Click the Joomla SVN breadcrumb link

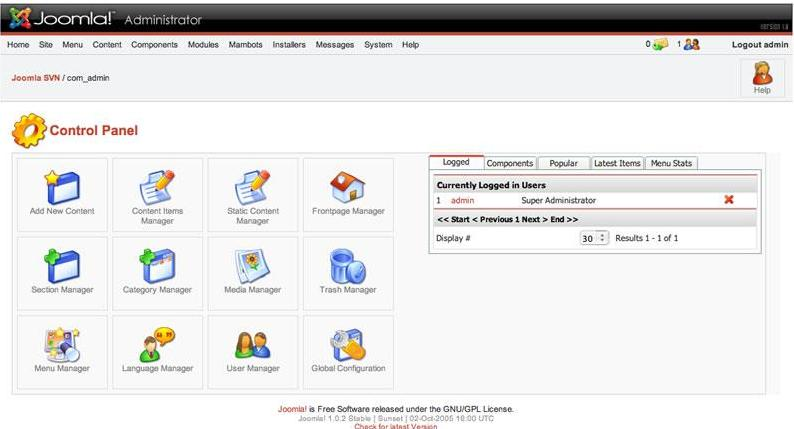(x=35, y=78)
